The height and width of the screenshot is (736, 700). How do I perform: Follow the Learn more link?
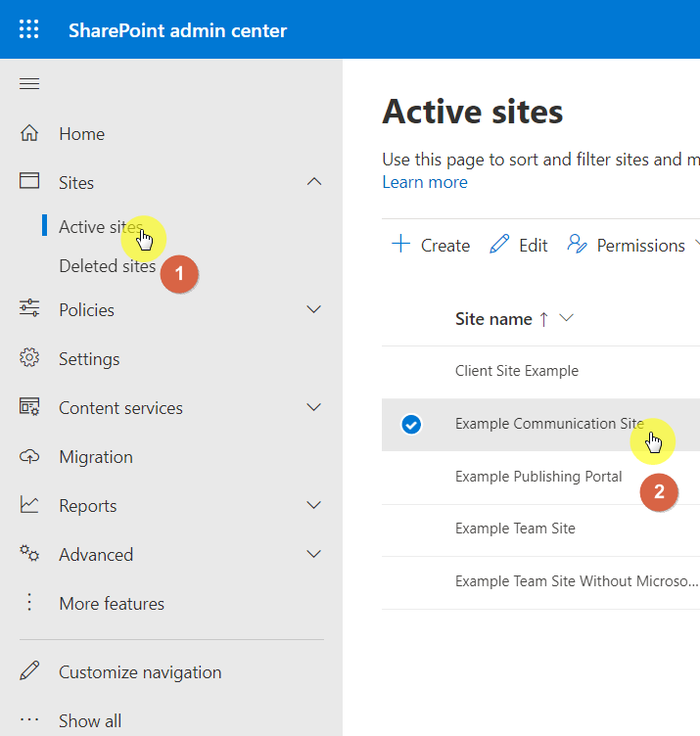(x=425, y=182)
